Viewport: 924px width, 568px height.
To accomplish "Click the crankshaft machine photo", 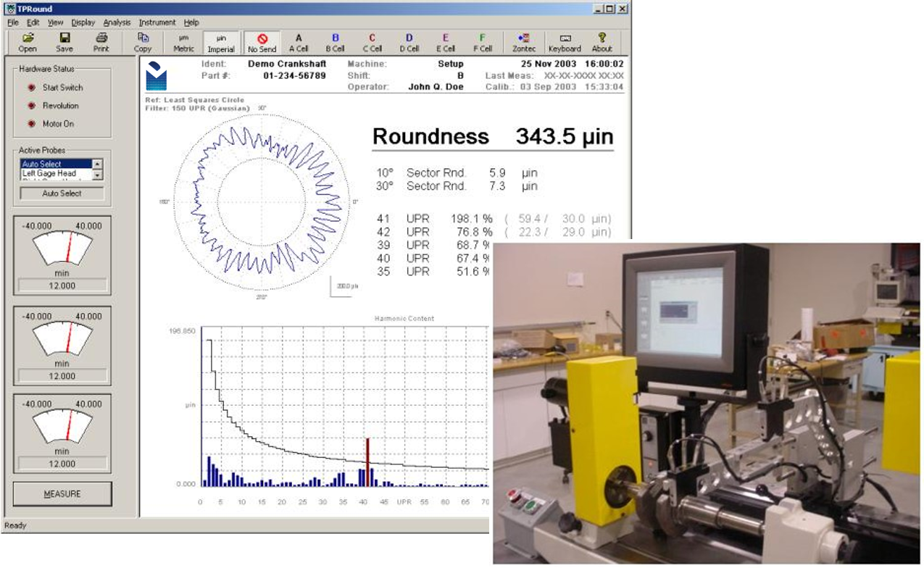I will pyautogui.click(x=707, y=404).
